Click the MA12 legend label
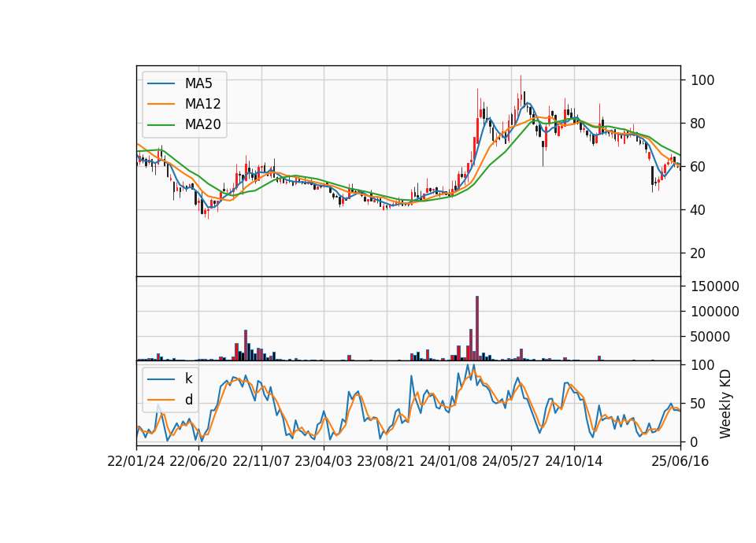The width and height of the screenshot is (756, 543). [202, 104]
